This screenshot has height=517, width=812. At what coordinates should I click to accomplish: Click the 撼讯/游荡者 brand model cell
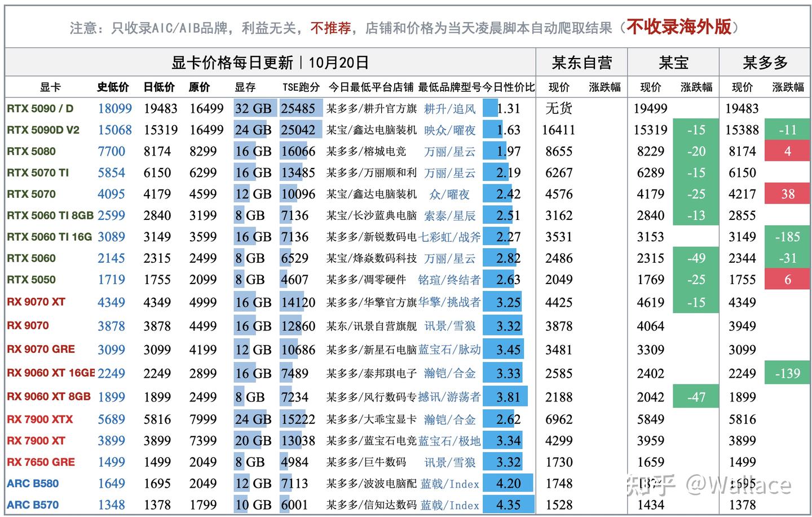pyautogui.click(x=450, y=397)
